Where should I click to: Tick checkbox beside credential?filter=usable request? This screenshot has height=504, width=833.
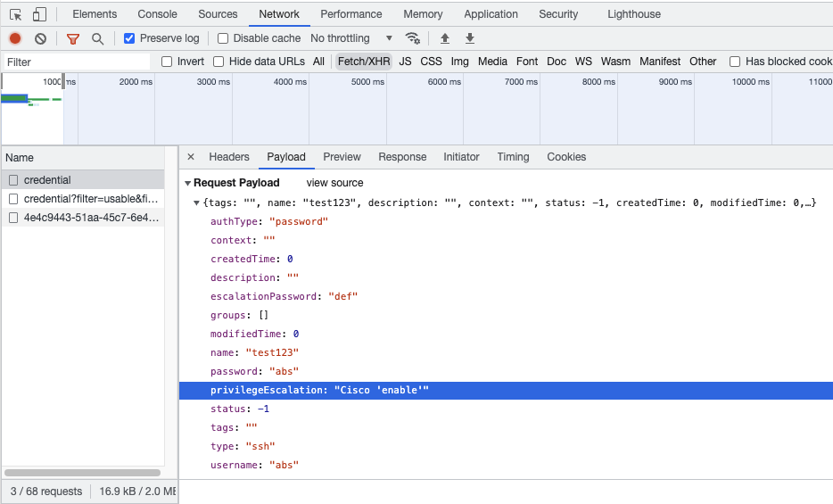point(13,199)
